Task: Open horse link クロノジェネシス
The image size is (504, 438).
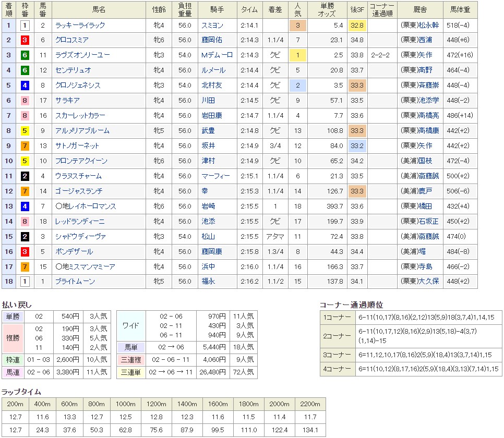Action: coord(78,86)
